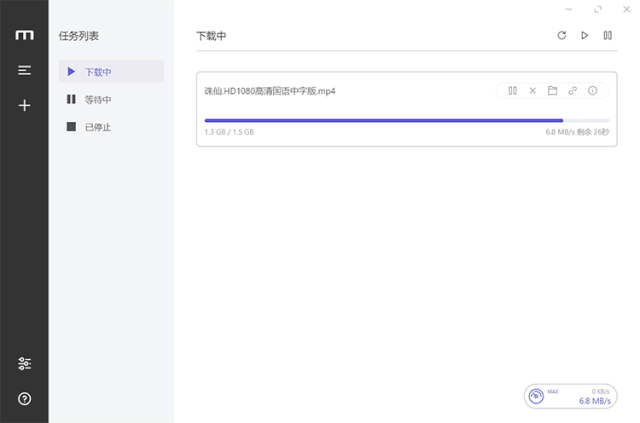Click the Motrix logo in the sidebar

pyautogui.click(x=24, y=35)
